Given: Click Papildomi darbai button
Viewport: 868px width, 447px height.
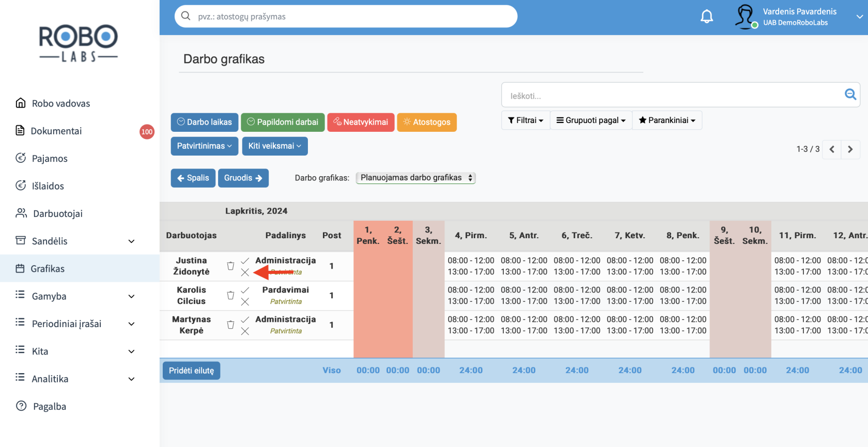Looking at the screenshot, I should pos(283,122).
